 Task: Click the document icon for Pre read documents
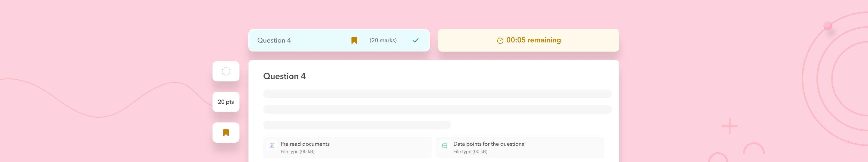(x=272, y=146)
